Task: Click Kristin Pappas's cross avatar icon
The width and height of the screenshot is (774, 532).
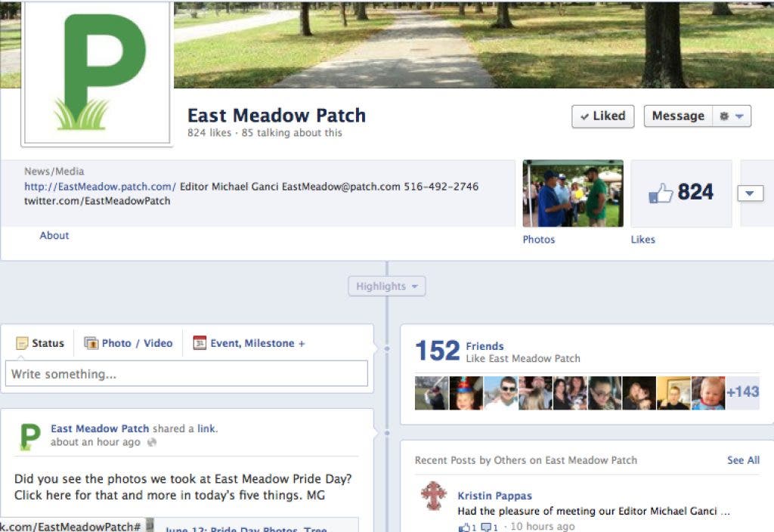Action: click(434, 496)
